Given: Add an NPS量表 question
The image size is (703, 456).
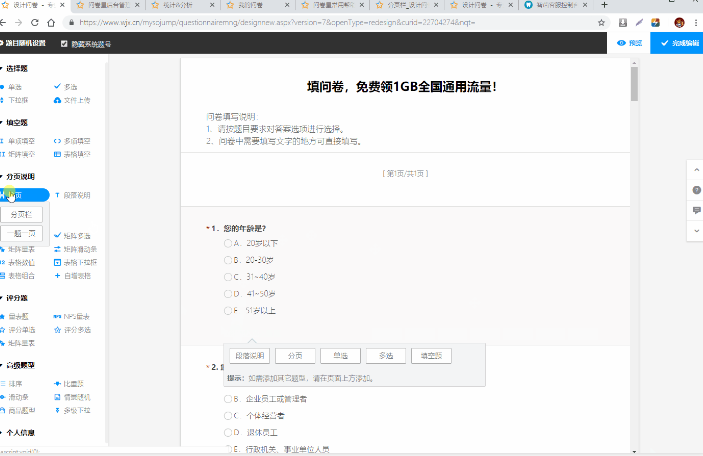Looking at the screenshot, I should point(71,317).
